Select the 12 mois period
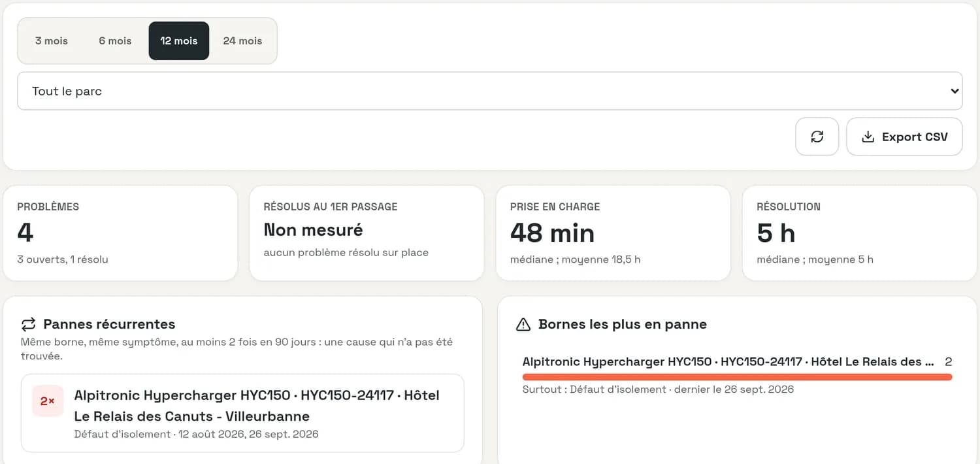The height and width of the screenshot is (464, 980). point(179,41)
